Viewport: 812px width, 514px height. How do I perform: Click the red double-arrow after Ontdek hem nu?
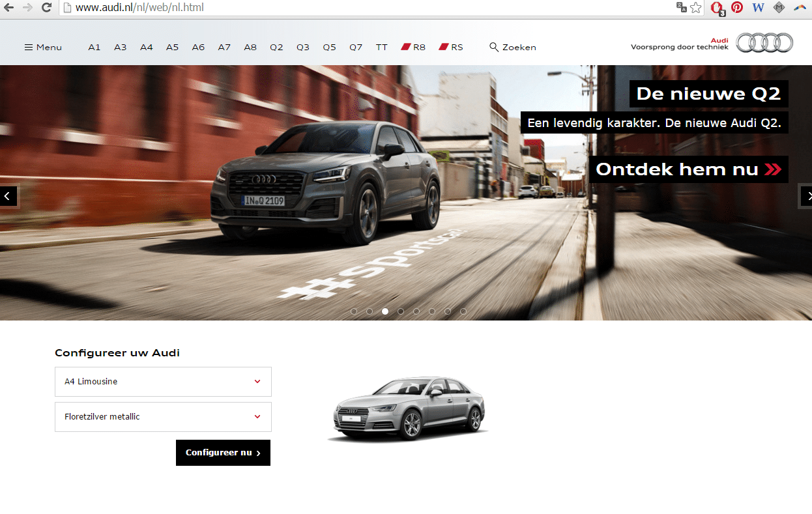(x=773, y=169)
